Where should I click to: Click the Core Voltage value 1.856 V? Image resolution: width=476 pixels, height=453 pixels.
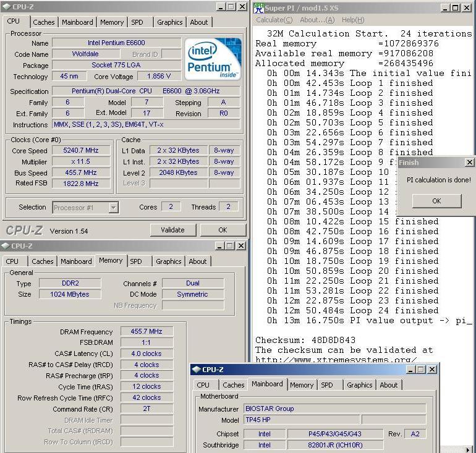click(159, 76)
